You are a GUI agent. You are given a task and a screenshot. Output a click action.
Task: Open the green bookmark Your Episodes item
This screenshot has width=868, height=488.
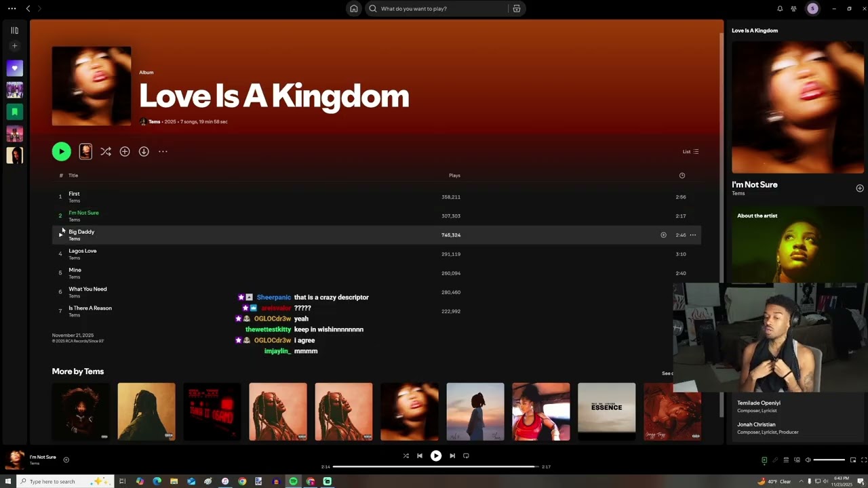14,112
